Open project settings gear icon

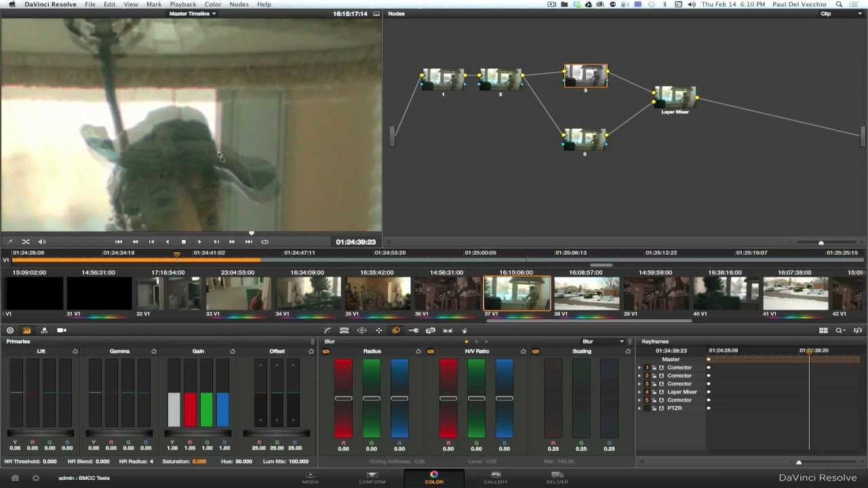tap(36, 478)
